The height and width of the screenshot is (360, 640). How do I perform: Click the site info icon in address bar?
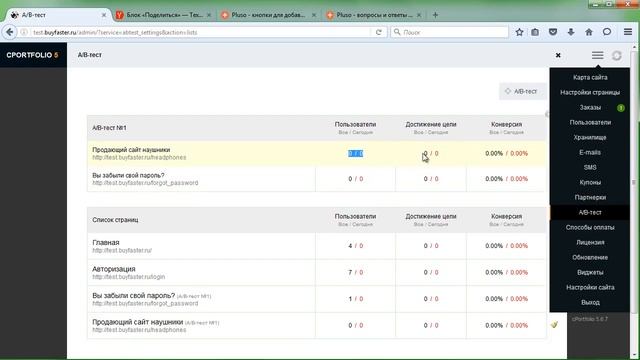pyautogui.click(x=24, y=32)
